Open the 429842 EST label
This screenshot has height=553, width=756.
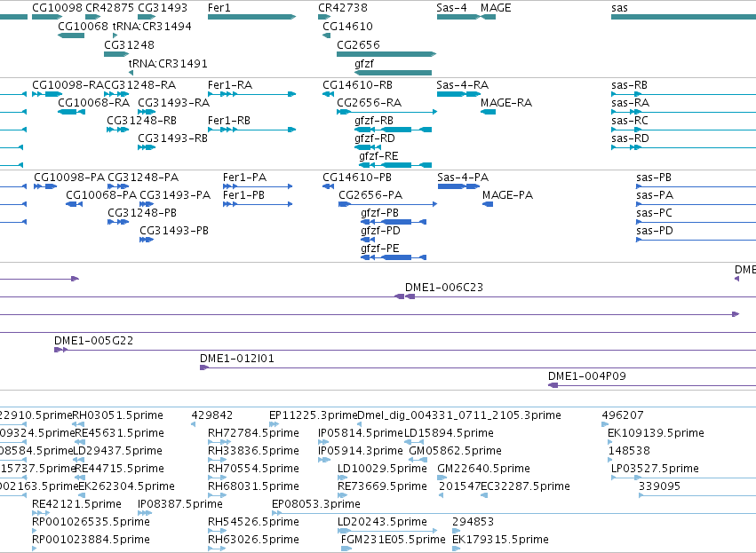[212, 415]
